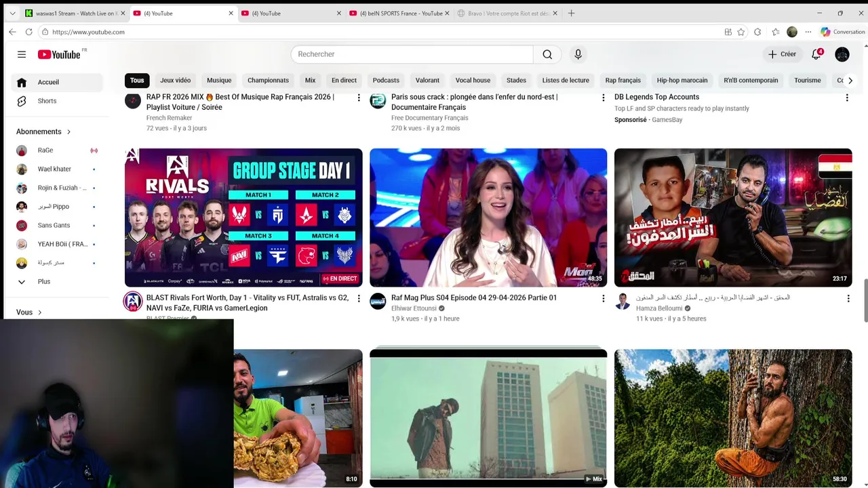Open Raf Mag Plus S04 video title
Screen dimensions: 868x488
tap(474, 298)
